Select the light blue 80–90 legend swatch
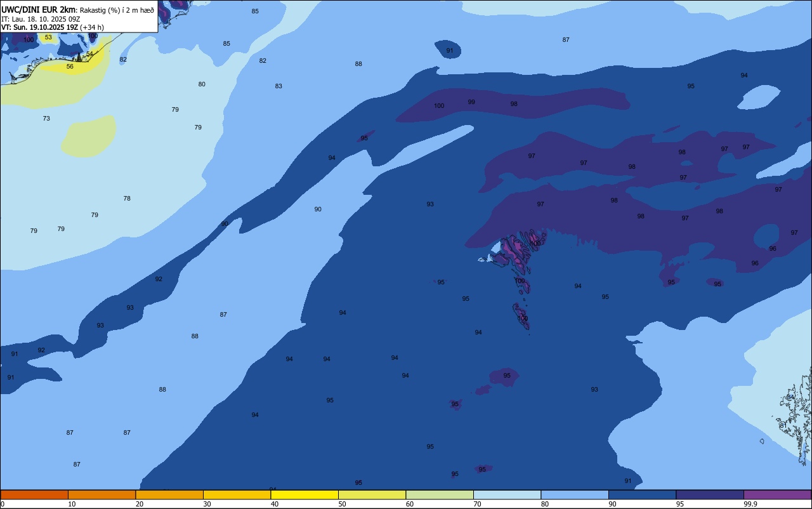 click(575, 494)
